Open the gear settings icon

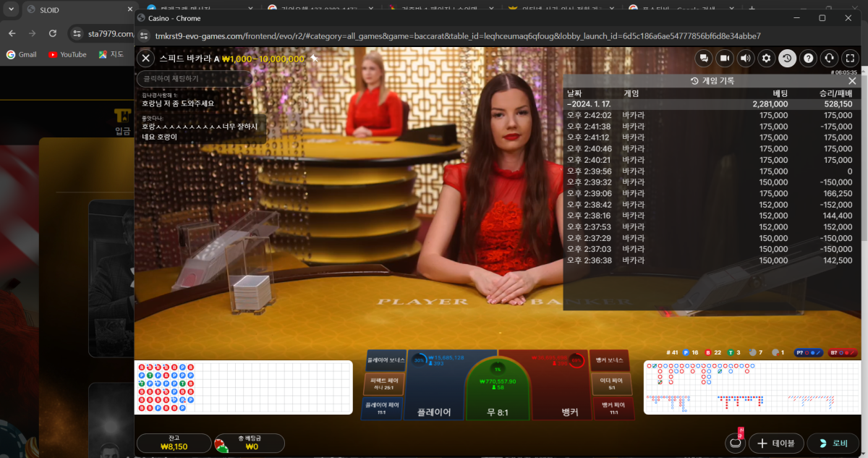click(x=766, y=59)
